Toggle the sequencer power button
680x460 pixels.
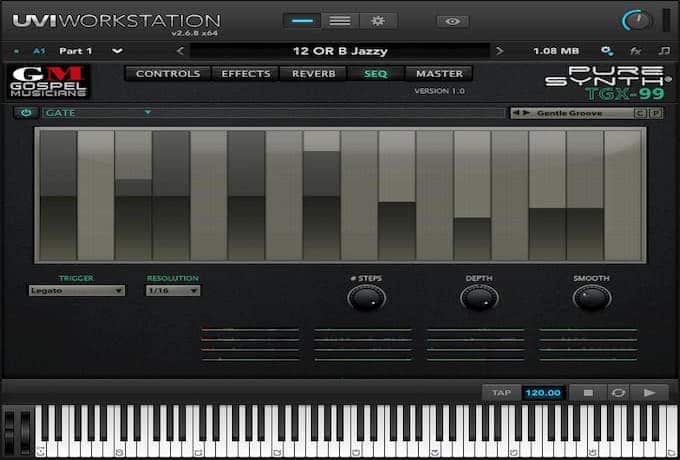tap(26, 113)
